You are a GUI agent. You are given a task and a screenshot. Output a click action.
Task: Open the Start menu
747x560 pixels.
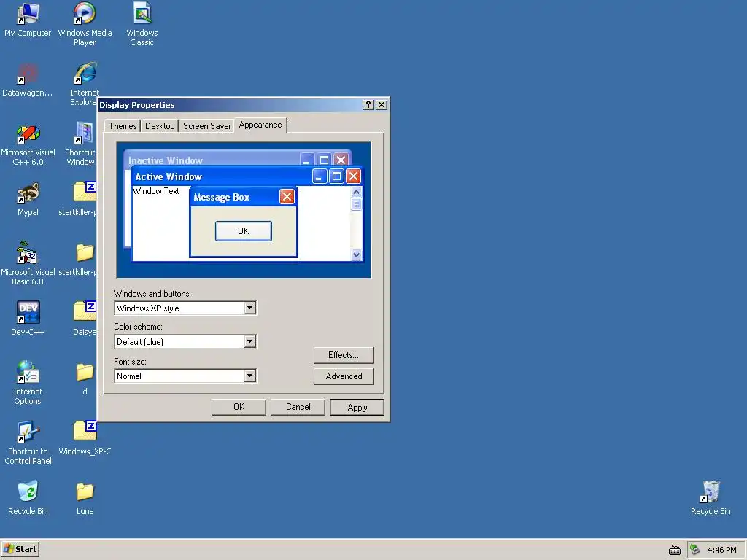pyautogui.click(x=20, y=549)
